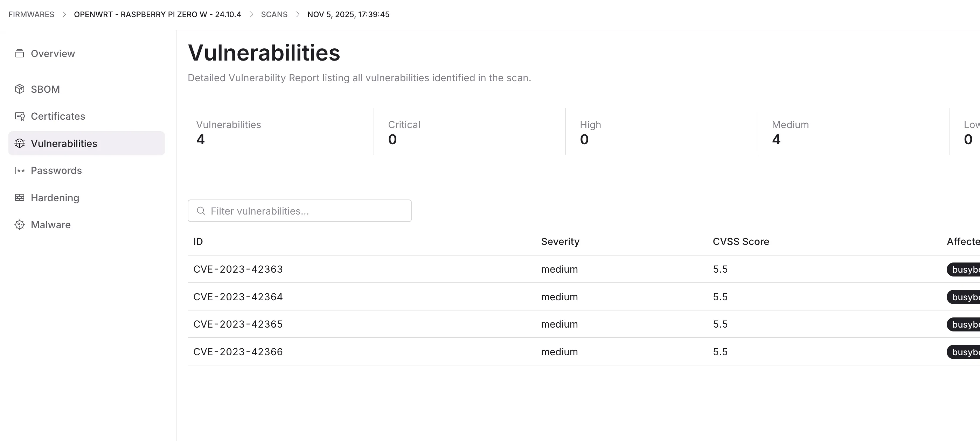The image size is (980, 441).
Task: Sort by Severity column header
Action: (560, 242)
